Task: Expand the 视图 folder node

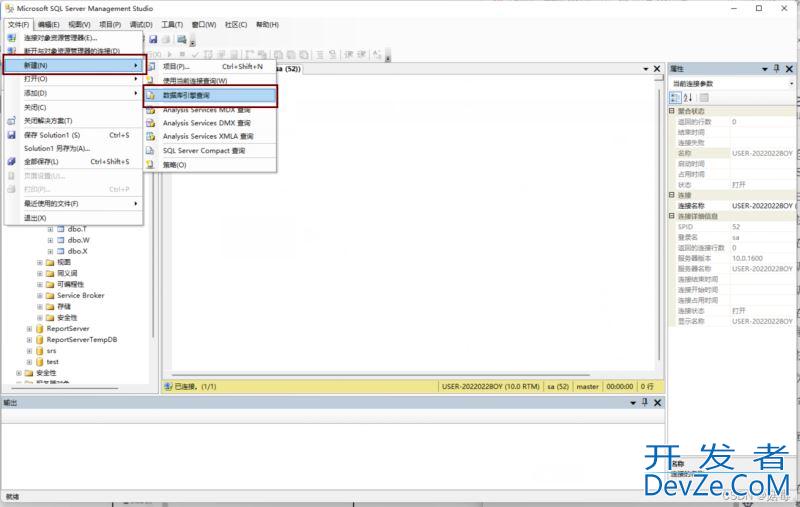Action: (40, 262)
